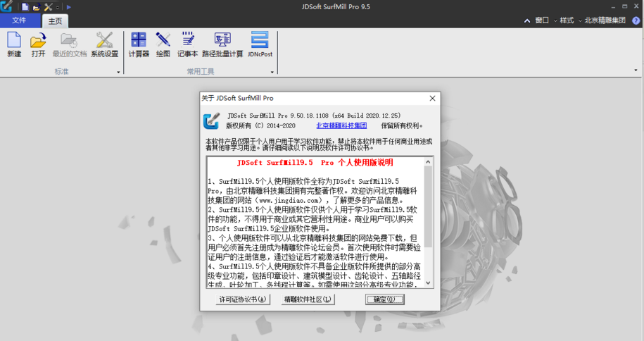Click the 关于 JDSoft SurfMill Pro dialog title

coord(237,99)
